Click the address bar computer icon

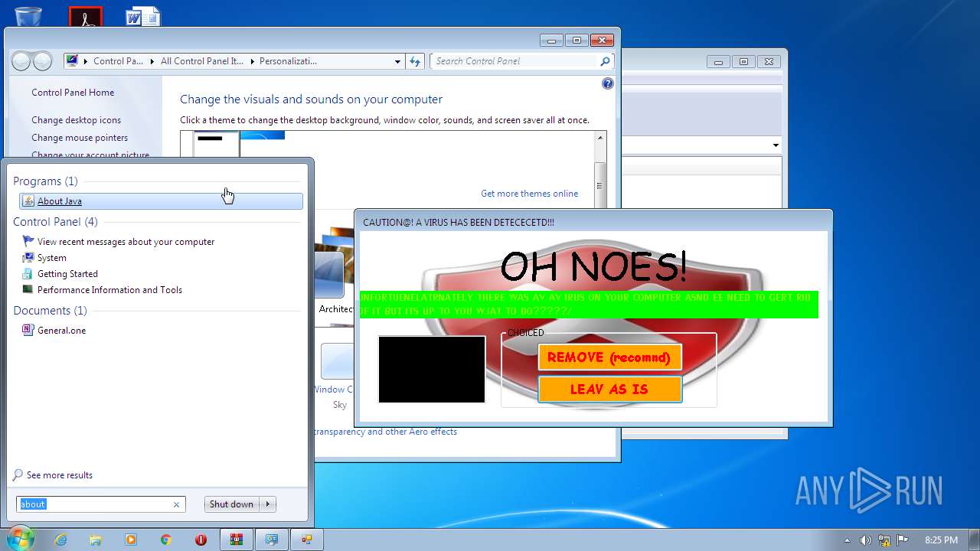(x=72, y=61)
